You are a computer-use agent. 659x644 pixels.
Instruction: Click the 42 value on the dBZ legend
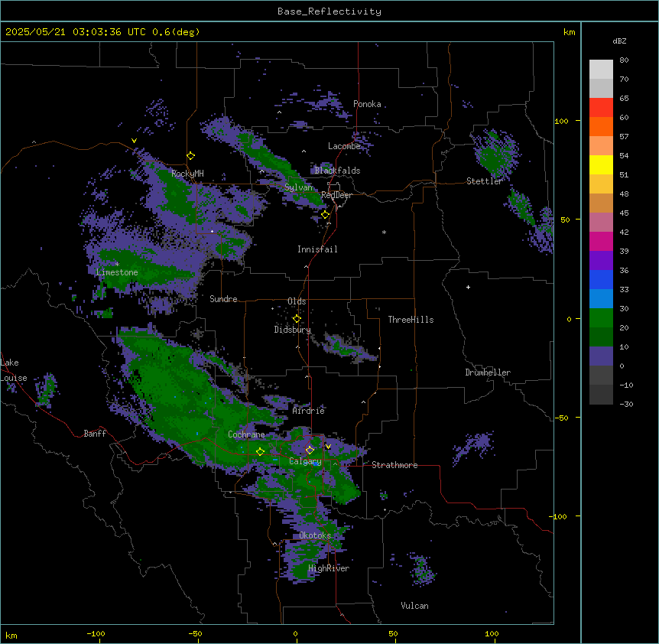point(624,232)
